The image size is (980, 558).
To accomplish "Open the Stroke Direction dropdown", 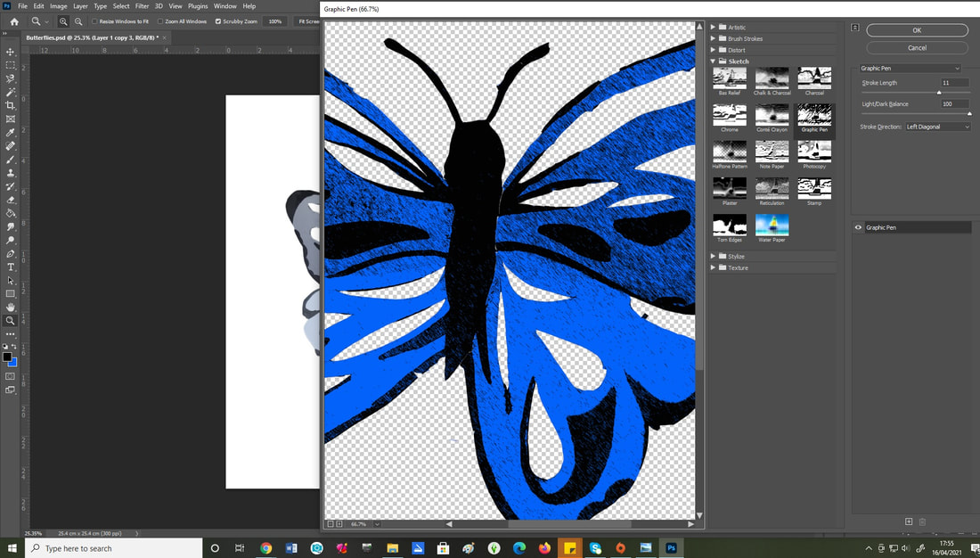I will pyautogui.click(x=937, y=127).
